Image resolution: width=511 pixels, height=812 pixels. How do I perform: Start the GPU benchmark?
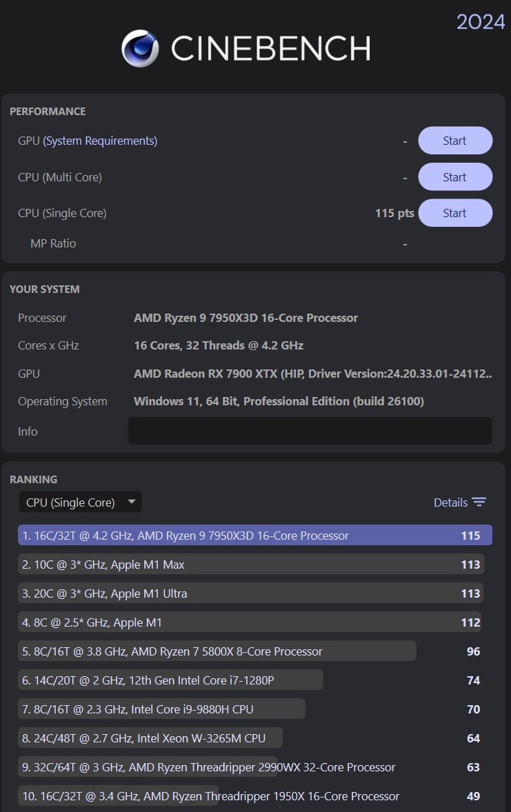coord(454,141)
